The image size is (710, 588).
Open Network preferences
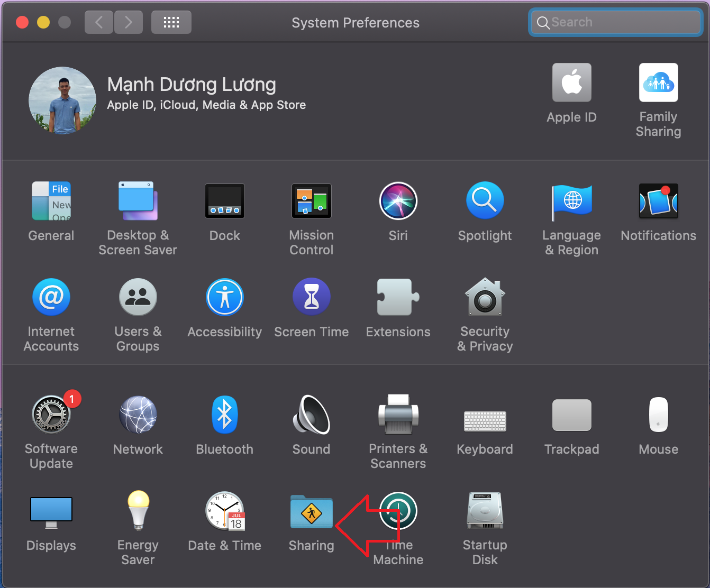coord(138,415)
